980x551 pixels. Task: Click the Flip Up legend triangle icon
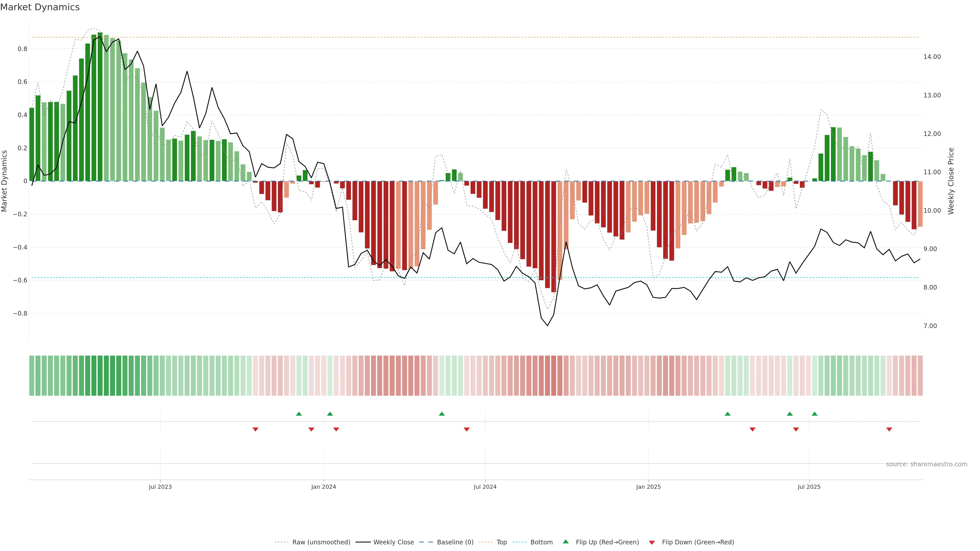[x=566, y=542]
